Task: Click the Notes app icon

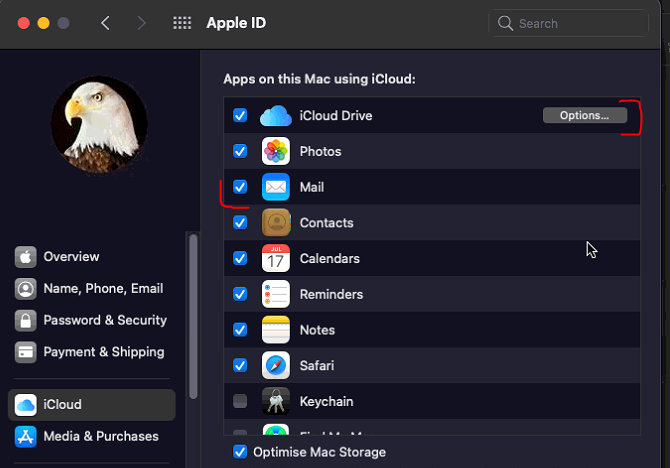Action: [x=276, y=330]
